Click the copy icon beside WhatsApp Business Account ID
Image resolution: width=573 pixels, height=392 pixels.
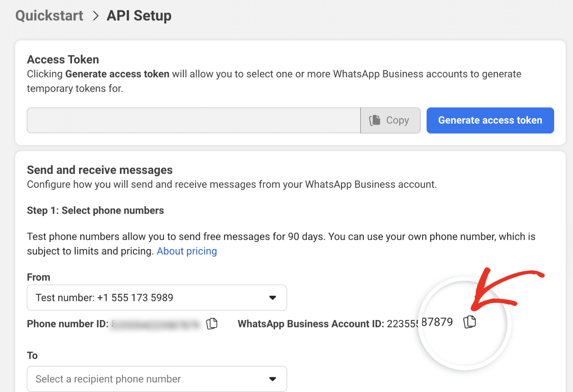(x=470, y=322)
